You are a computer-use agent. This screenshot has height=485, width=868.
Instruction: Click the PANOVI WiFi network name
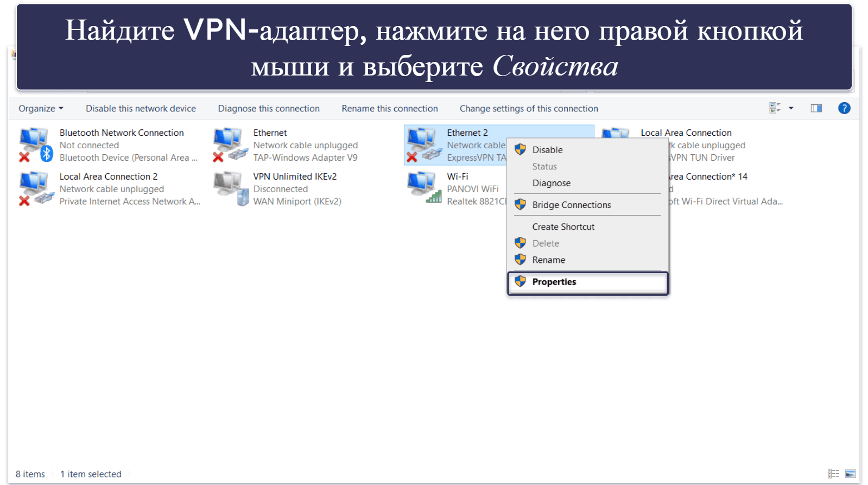(473, 189)
